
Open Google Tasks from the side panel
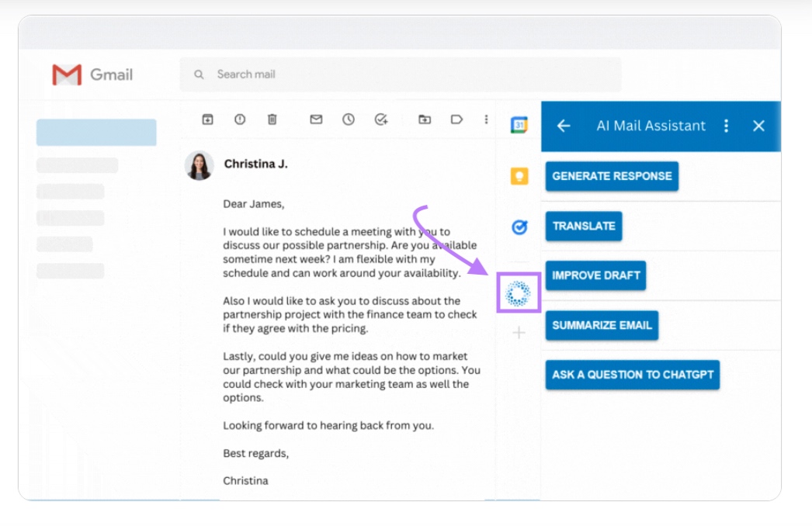click(519, 227)
